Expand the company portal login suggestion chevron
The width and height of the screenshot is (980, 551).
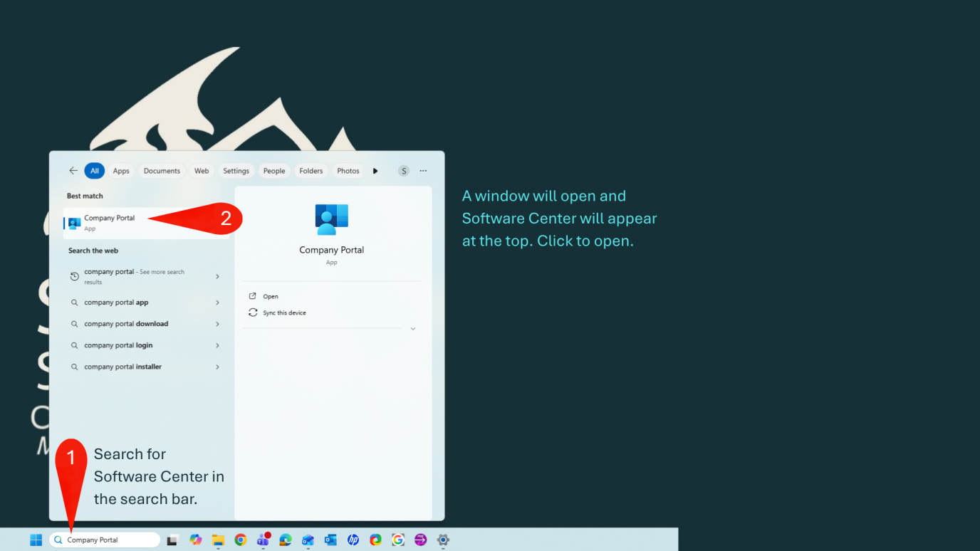pyautogui.click(x=217, y=345)
